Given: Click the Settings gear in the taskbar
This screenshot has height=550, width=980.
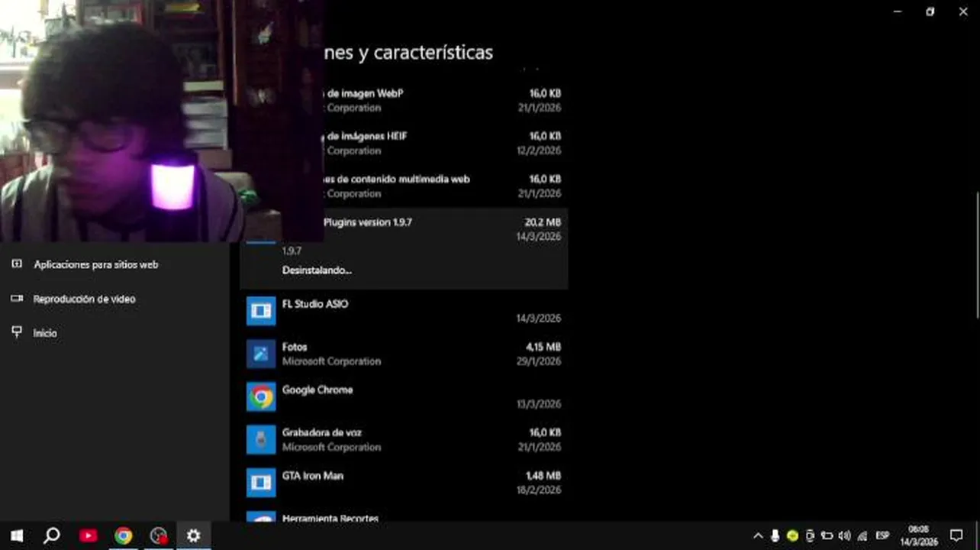Looking at the screenshot, I should pyautogui.click(x=194, y=535).
